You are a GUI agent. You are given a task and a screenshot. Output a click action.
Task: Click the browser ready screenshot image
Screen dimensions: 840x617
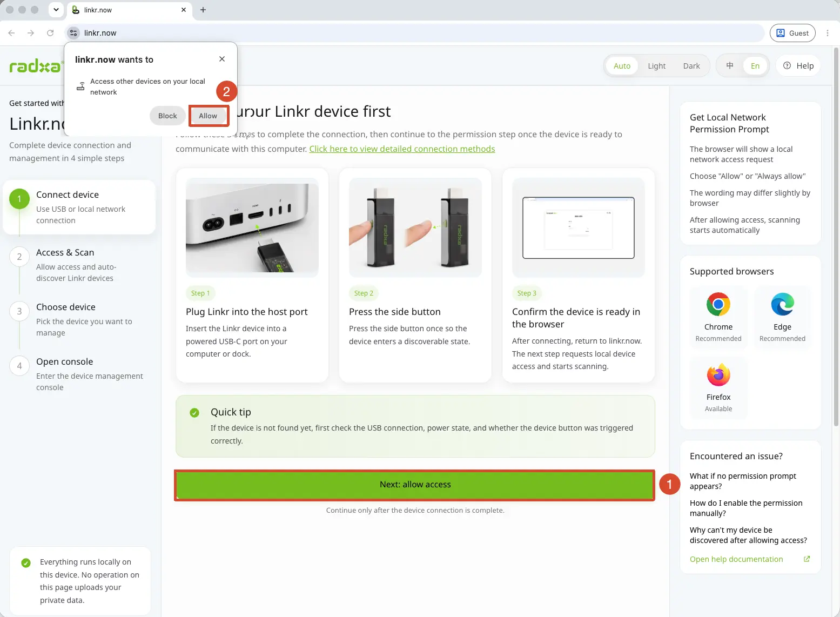(579, 227)
